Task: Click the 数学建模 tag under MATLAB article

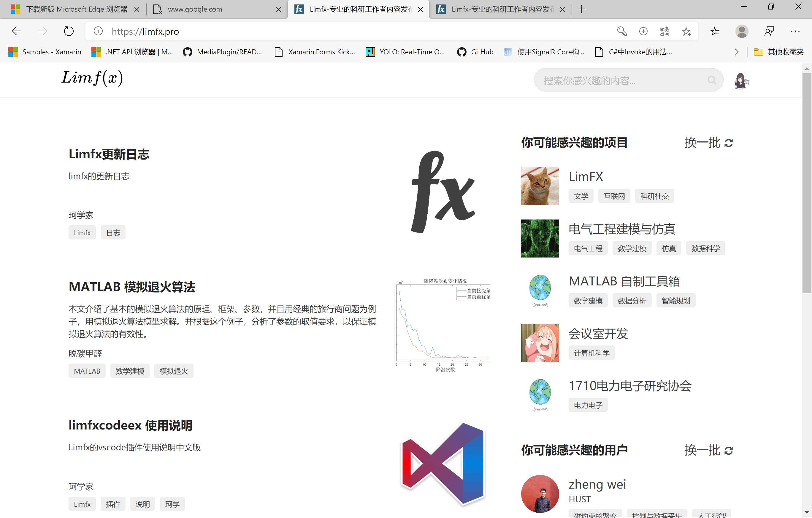Action: tap(130, 371)
